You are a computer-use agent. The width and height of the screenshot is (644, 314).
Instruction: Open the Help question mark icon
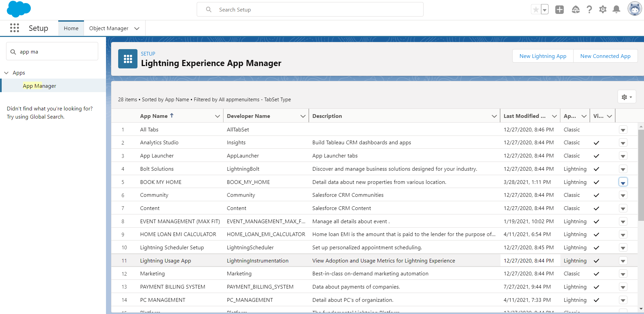coord(589,9)
